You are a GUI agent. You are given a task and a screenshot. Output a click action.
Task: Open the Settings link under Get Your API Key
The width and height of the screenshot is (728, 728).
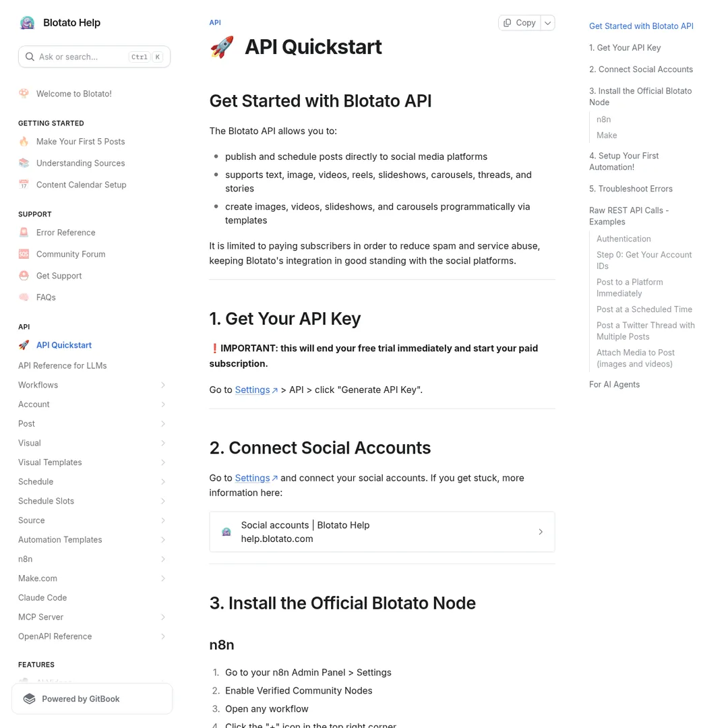click(x=252, y=390)
